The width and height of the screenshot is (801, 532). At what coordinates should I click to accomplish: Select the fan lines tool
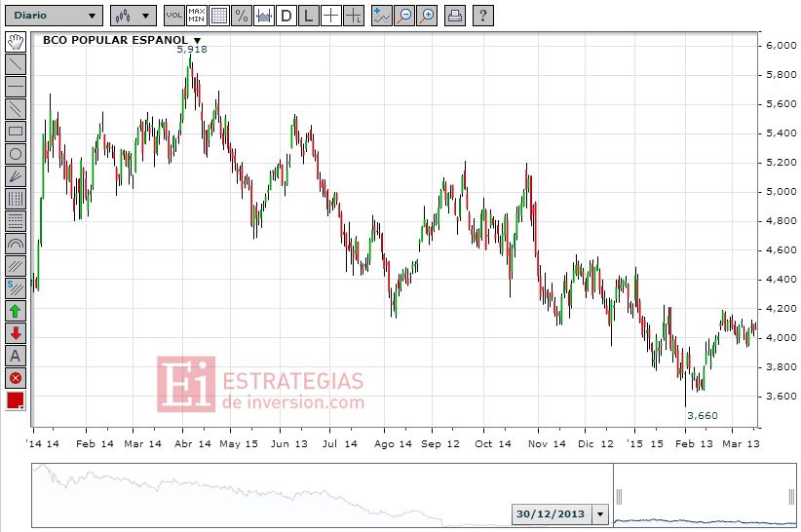pos(16,176)
